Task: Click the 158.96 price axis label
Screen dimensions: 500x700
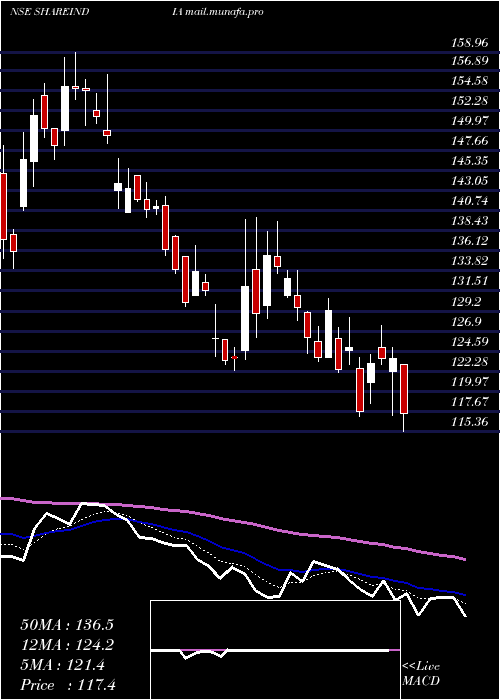Action: (x=470, y=43)
